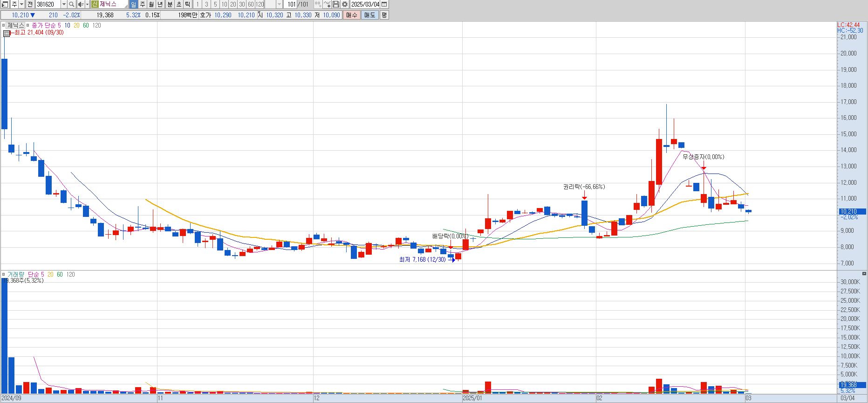Click the 매도 sell button
This screenshot has height=403, width=868.
(369, 15)
